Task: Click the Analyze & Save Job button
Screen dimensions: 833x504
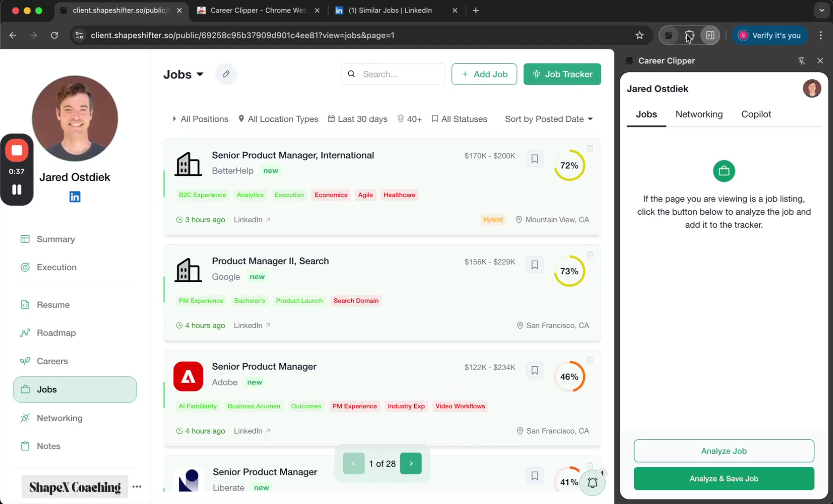Action: 724,478
